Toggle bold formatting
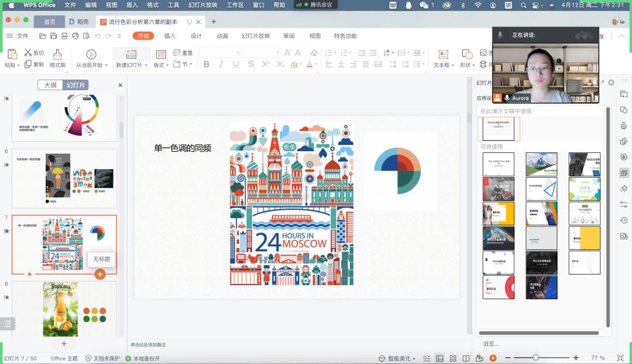632x364 pixels. tap(206, 64)
